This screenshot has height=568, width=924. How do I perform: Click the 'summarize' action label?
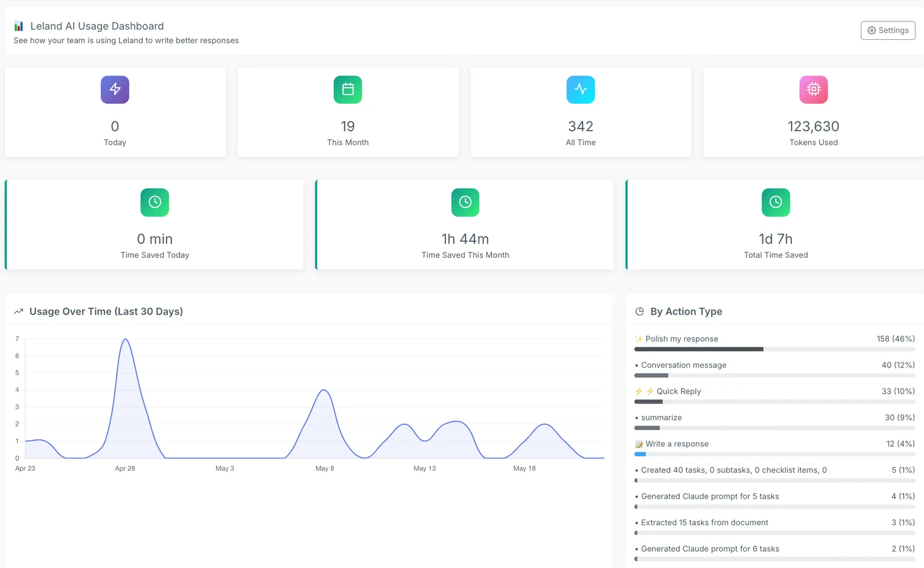(661, 418)
